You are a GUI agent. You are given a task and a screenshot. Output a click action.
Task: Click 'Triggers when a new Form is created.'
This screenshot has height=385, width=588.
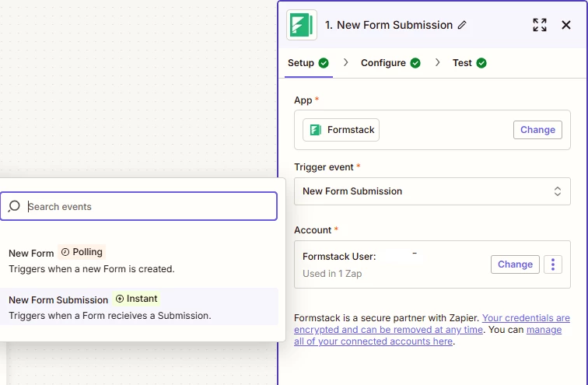92,269
